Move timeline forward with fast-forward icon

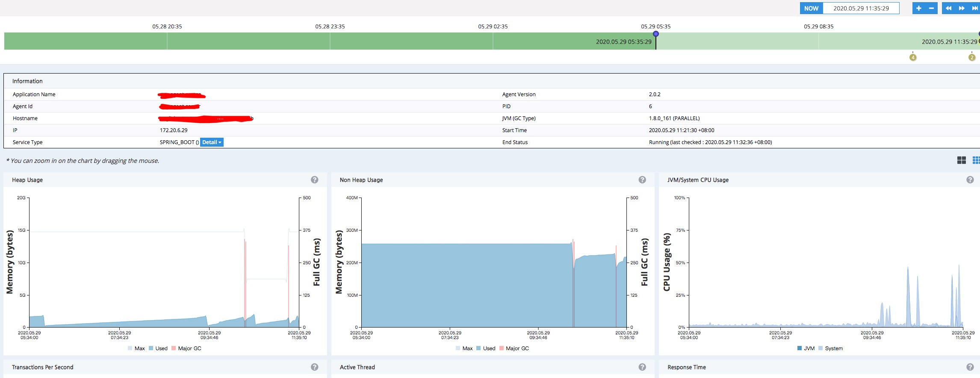[962, 8]
